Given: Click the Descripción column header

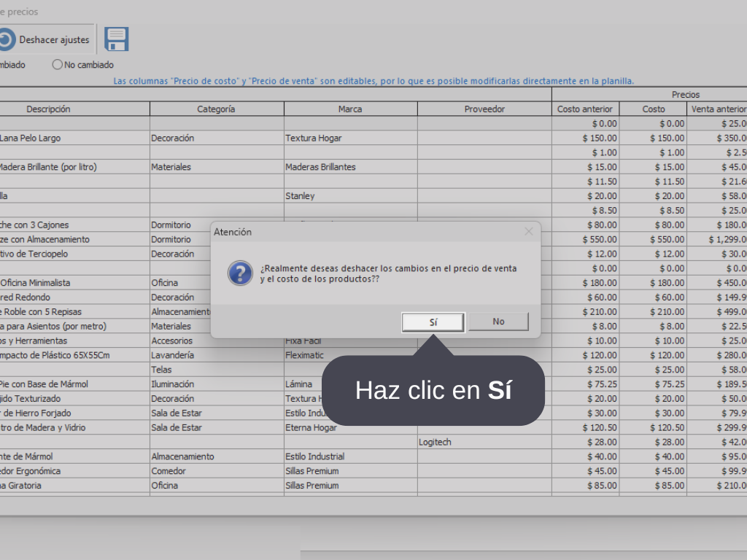Looking at the screenshot, I should point(48,109).
